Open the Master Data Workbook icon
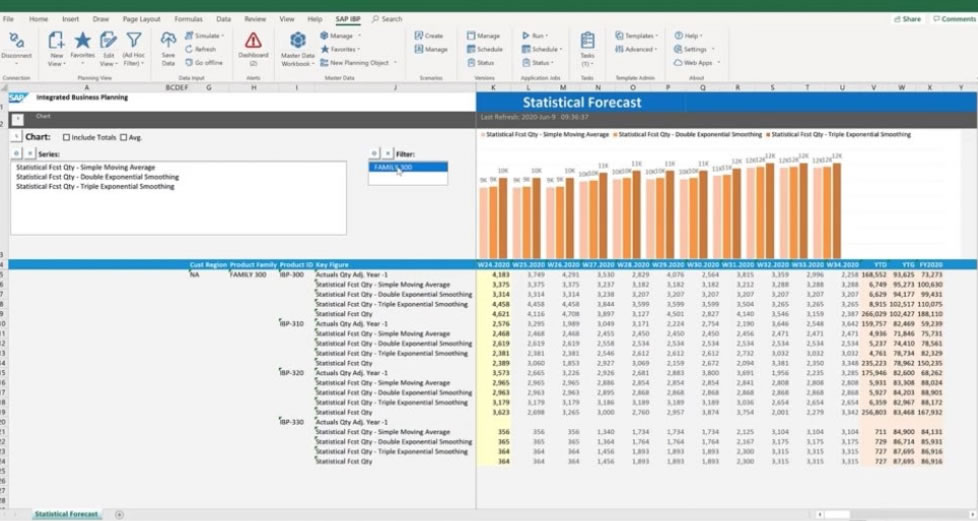The height and width of the screenshot is (521, 978). pos(298,41)
